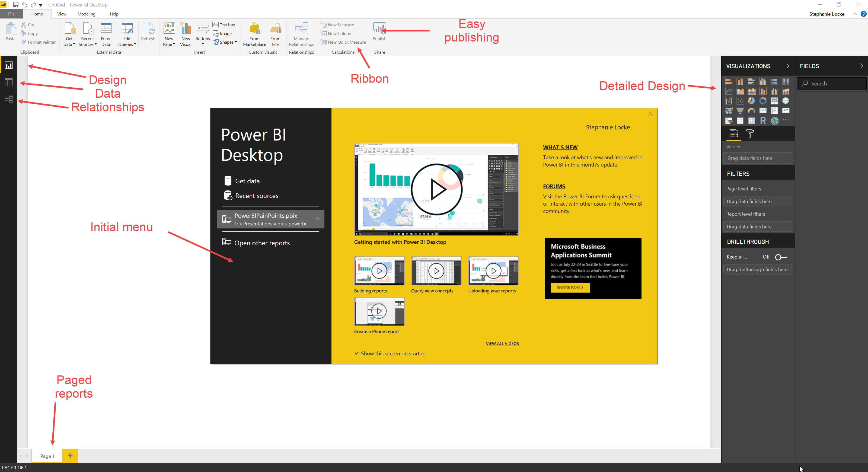Click the Save icon in title bar
Image resolution: width=868 pixels, height=472 pixels.
pyautogui.click(x=15, y=5)
